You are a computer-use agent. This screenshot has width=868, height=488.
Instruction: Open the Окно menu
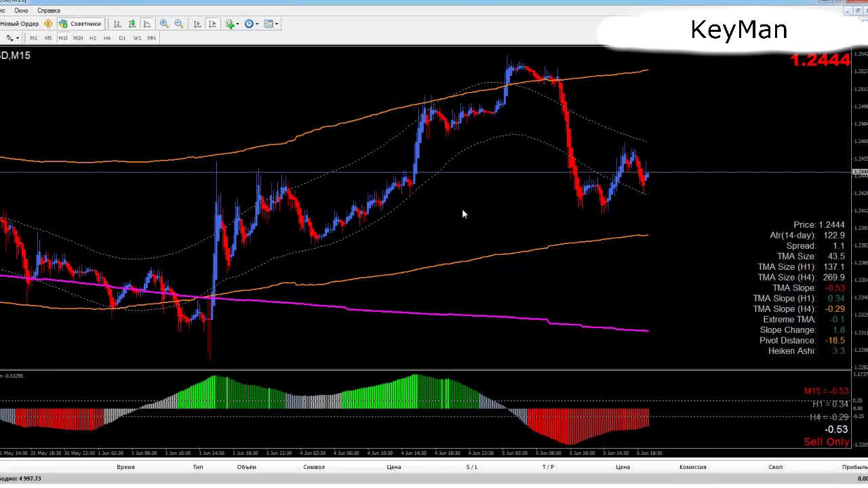click(x=20, y=10)
